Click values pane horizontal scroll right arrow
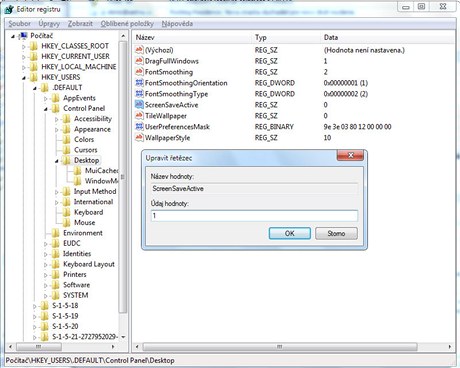This screenshot has height=368, width=460. 450,347
